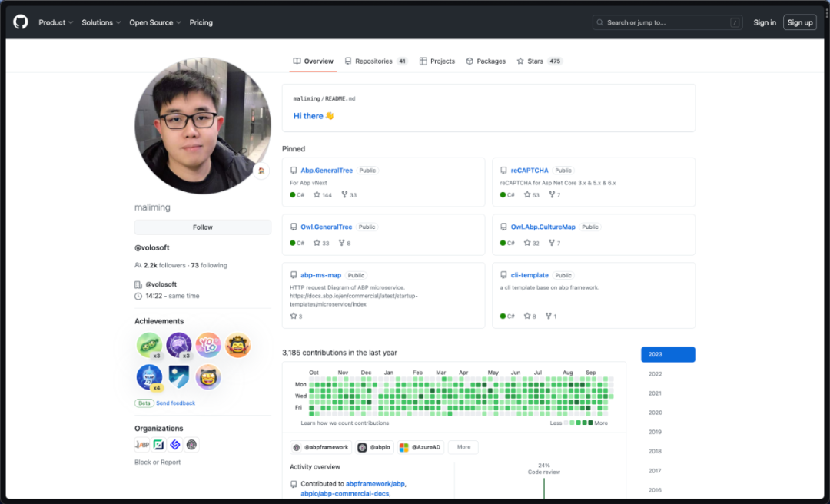830x504 pixels.
Task: Click the status emoji on profile avatar
Action: click(261, 171)
